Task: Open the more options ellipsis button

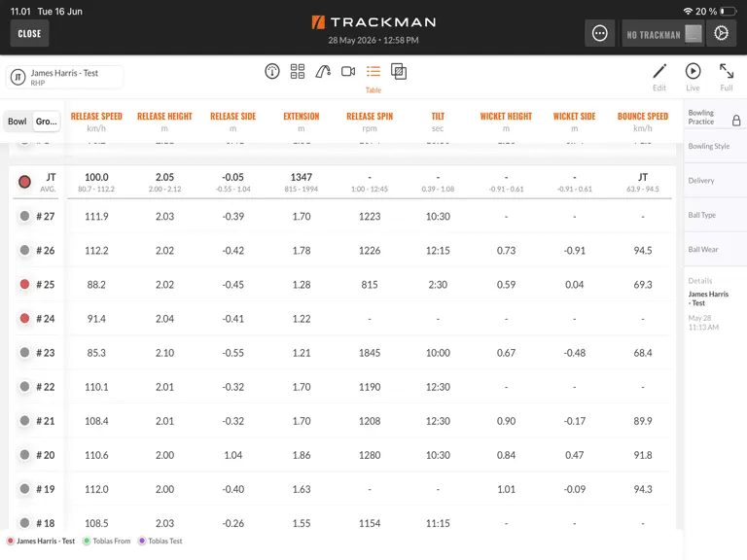Action: point(600,33)
